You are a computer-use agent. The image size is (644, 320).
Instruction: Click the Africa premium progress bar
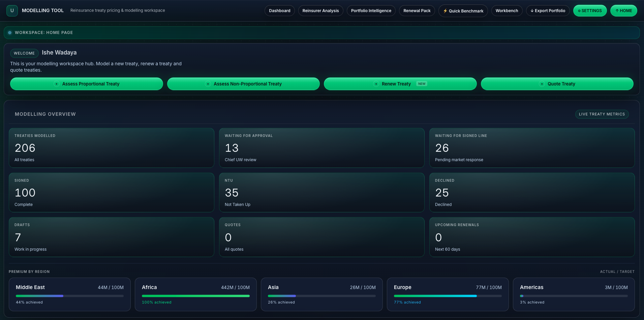click(x=196, y=296)
